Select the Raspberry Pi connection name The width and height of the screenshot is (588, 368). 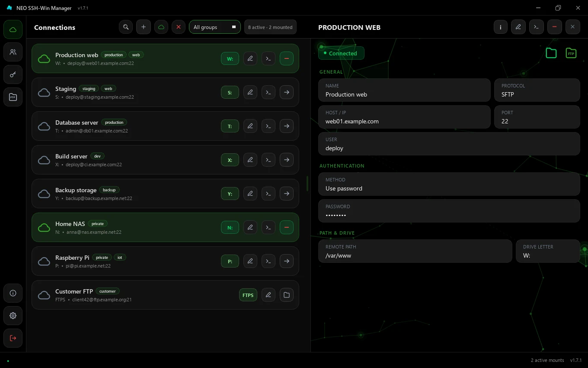pos(72,258)
